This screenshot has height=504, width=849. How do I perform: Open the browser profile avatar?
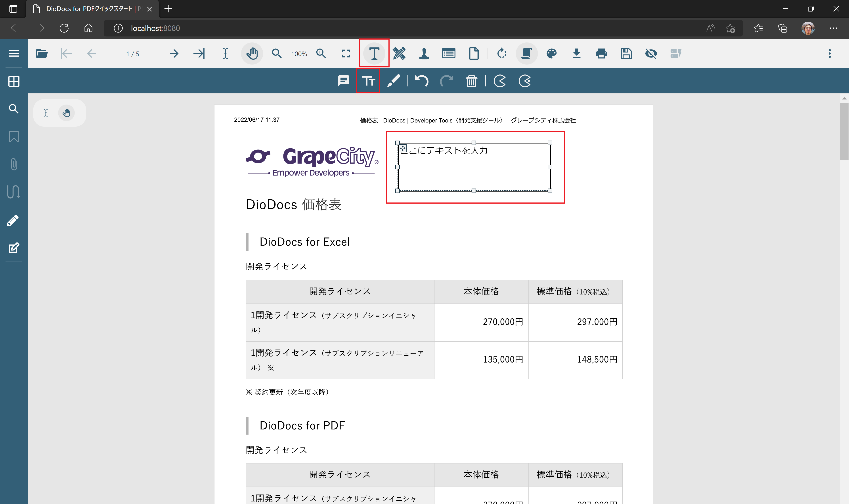click(x=808, y=28)
